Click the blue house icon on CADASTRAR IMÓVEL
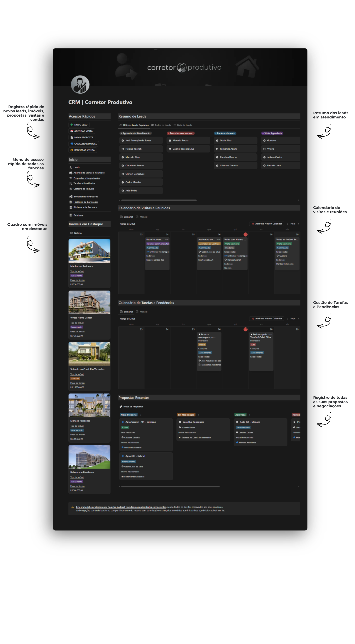 [72, 144]
